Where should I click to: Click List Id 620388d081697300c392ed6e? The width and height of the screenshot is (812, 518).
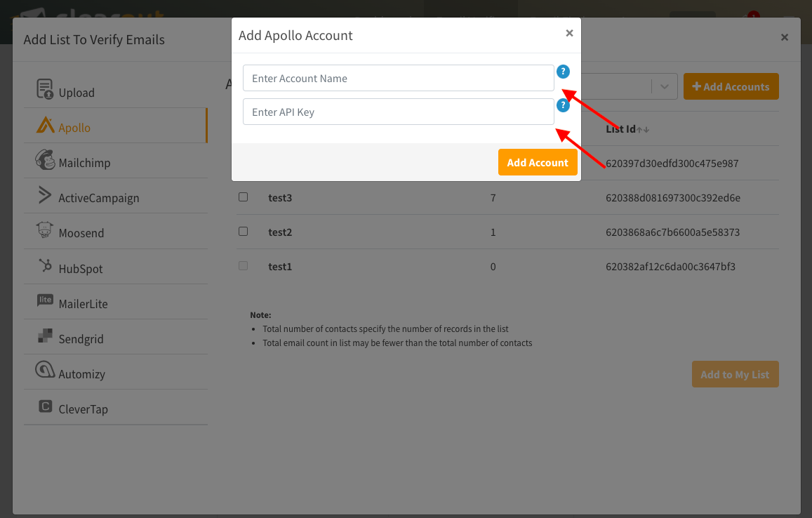[673, 198]
